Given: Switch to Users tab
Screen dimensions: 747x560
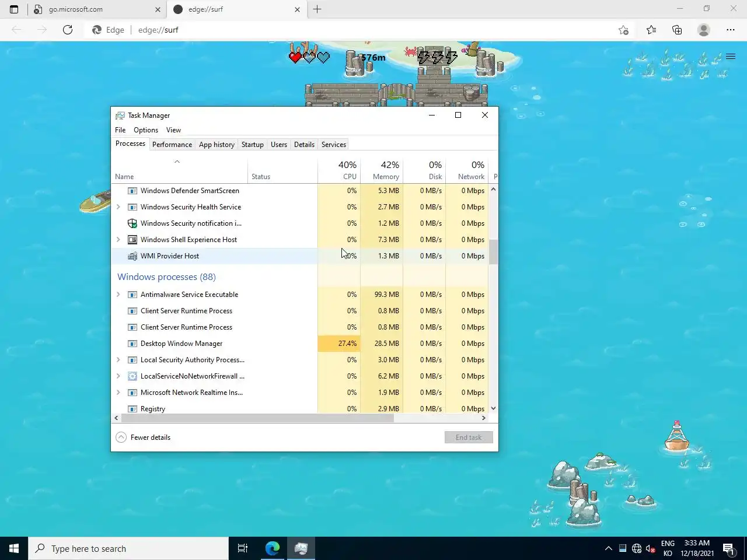Looking at the screenshot, I should [x=279, y=145].
